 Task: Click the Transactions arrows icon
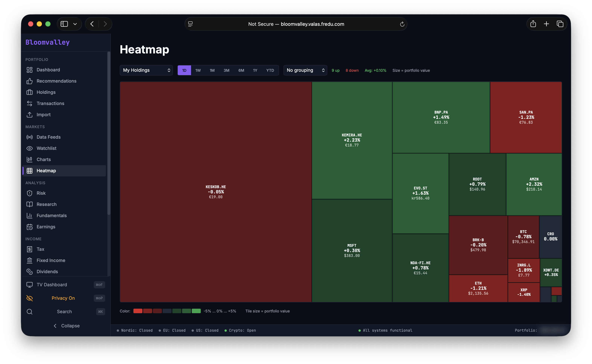(x=29, y=104)
